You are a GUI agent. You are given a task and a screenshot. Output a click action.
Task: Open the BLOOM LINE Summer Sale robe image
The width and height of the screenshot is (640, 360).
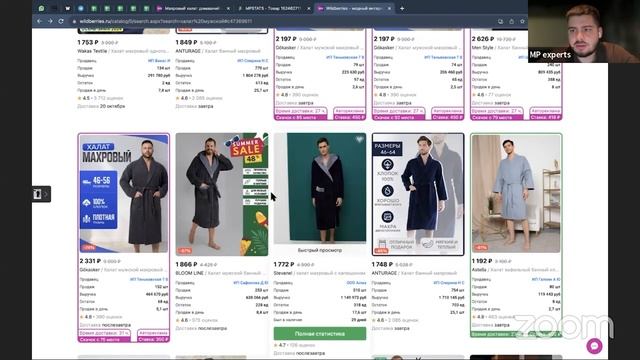[222, 194]
